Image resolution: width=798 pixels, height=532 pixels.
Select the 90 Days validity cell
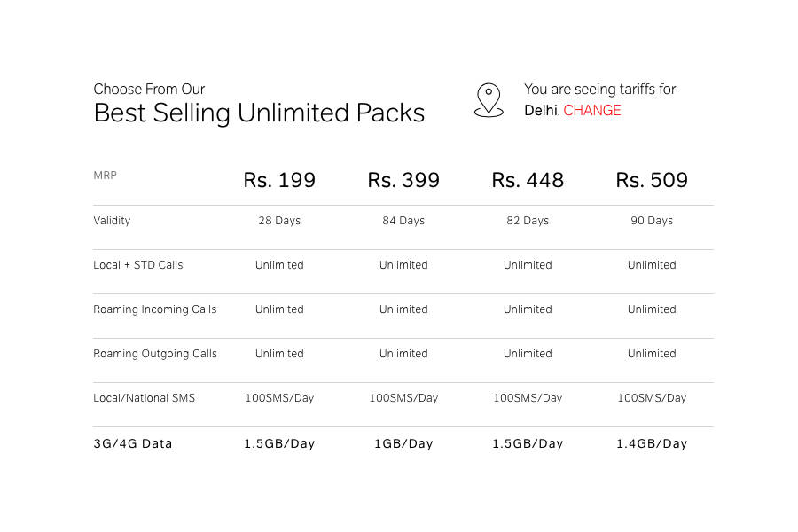pos(652,221)
